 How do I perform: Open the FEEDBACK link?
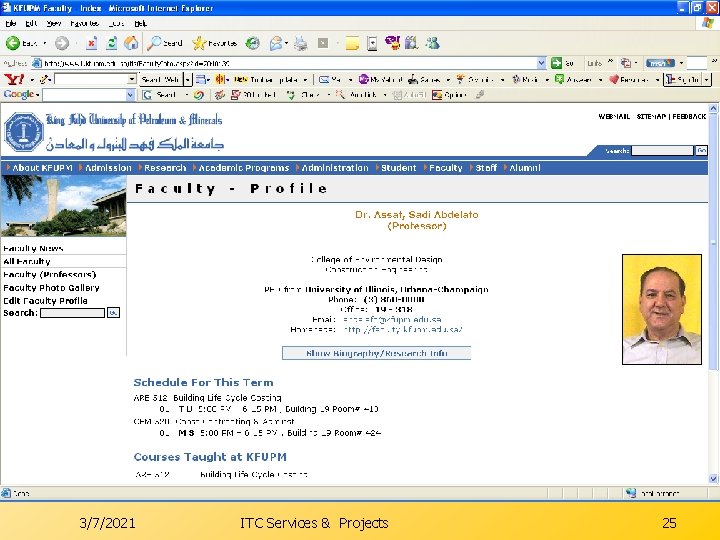(x=689, y=117)
